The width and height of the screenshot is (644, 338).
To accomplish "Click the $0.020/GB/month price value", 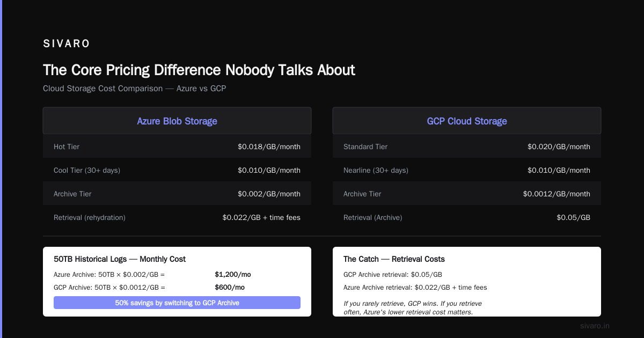I will coord(559,146).
